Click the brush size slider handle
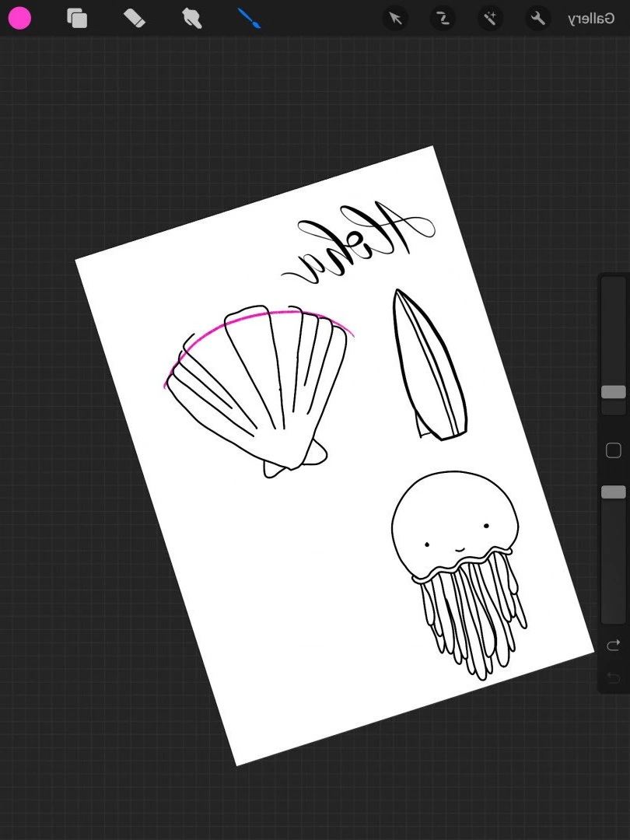The image size is (630, 840). point(614,392)
